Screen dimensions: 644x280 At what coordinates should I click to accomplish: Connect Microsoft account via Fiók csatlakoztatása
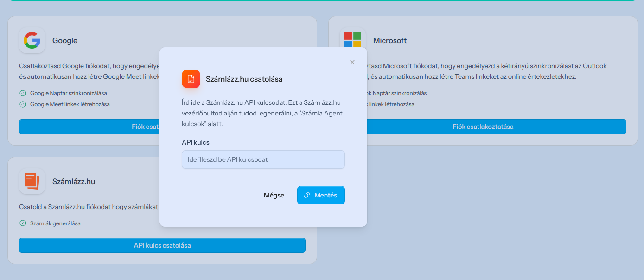tap(497, 127)
